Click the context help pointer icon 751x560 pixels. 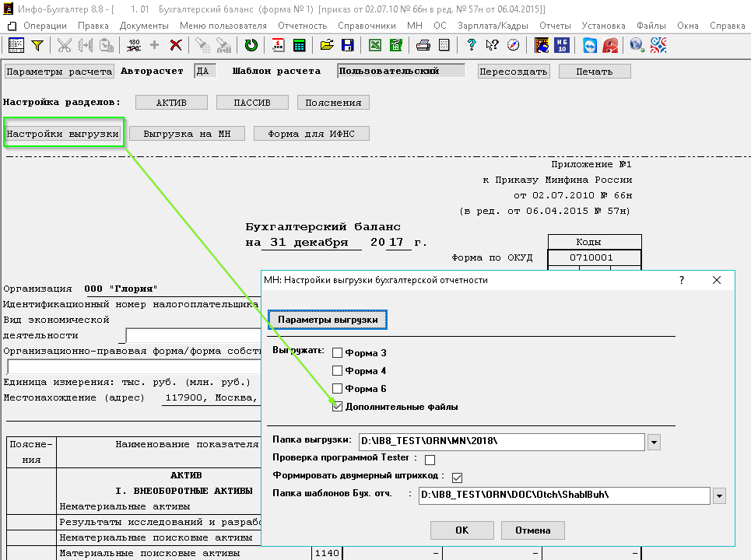point(493,45)
